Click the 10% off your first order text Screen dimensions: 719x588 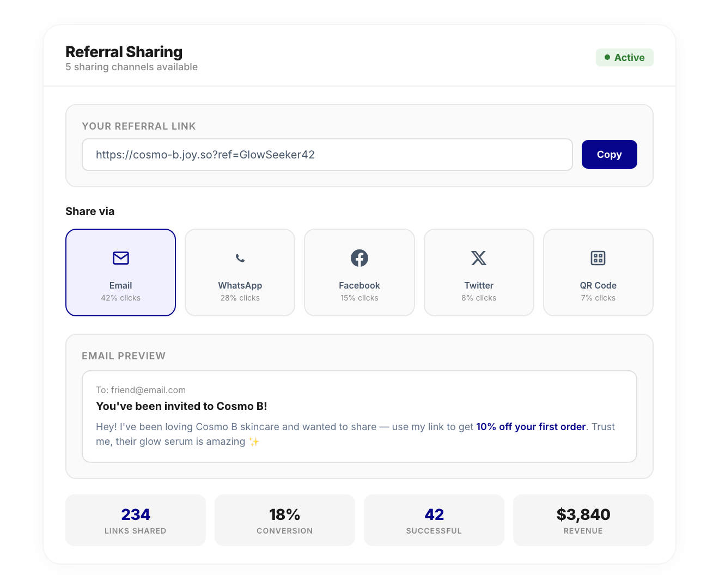[531, 427]
